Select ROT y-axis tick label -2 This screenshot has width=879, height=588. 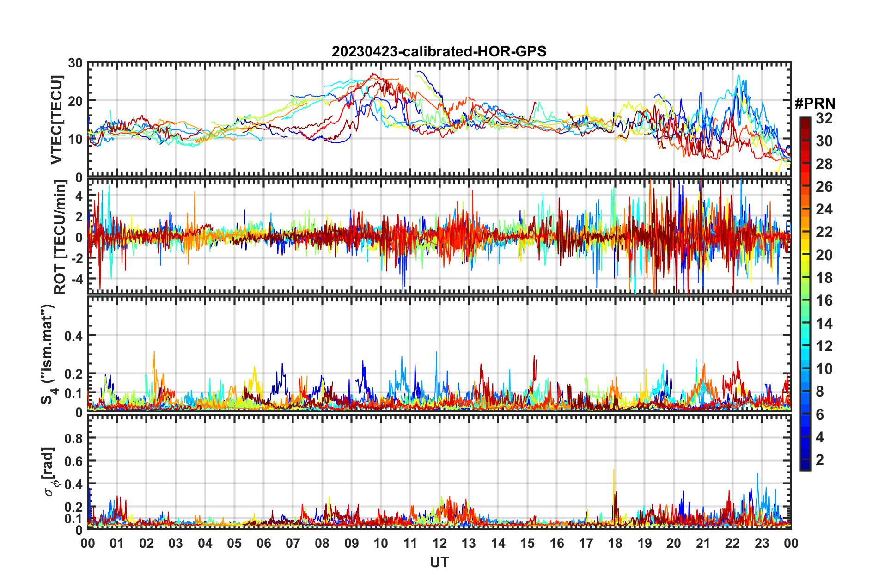click(x=77, y=258)
